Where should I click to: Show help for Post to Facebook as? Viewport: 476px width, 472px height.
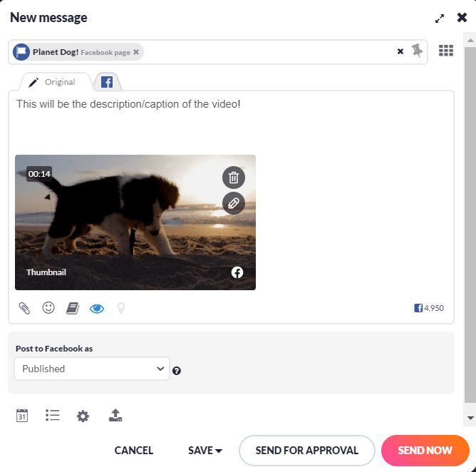pos(177,371)
